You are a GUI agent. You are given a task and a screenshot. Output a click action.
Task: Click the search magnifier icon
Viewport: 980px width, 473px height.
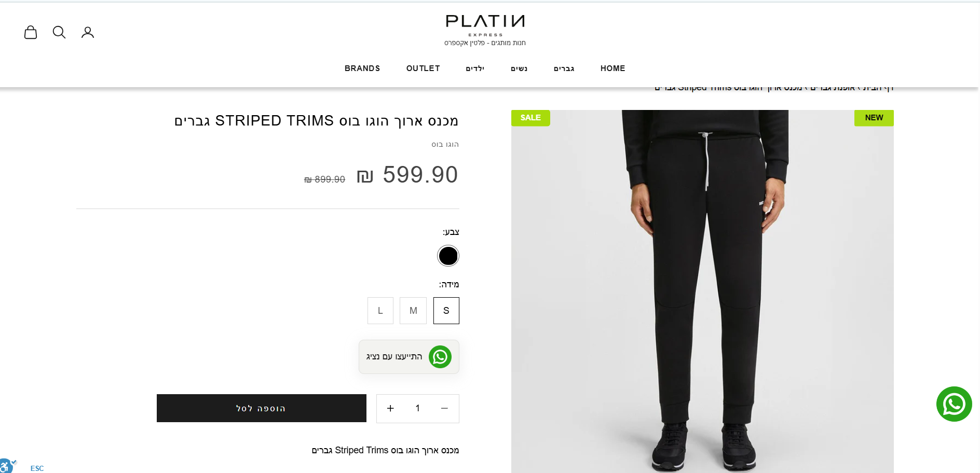click(x=59, y=33)
